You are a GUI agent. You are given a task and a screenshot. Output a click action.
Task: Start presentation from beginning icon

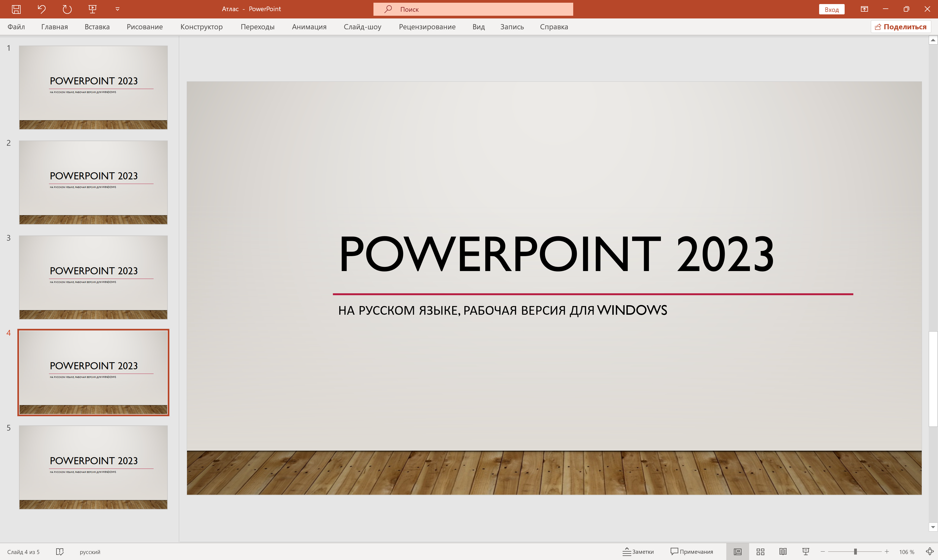tap(93, 9)
